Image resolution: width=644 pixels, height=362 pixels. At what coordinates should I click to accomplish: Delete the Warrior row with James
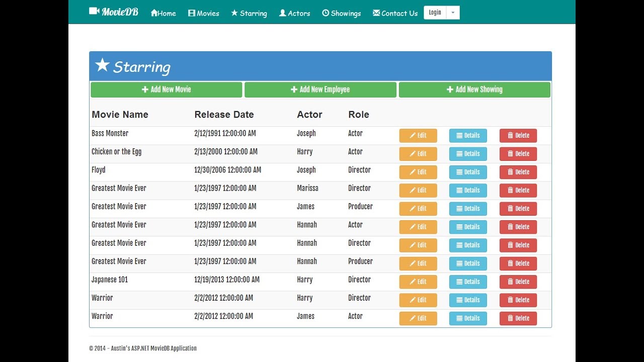point(518,318)
